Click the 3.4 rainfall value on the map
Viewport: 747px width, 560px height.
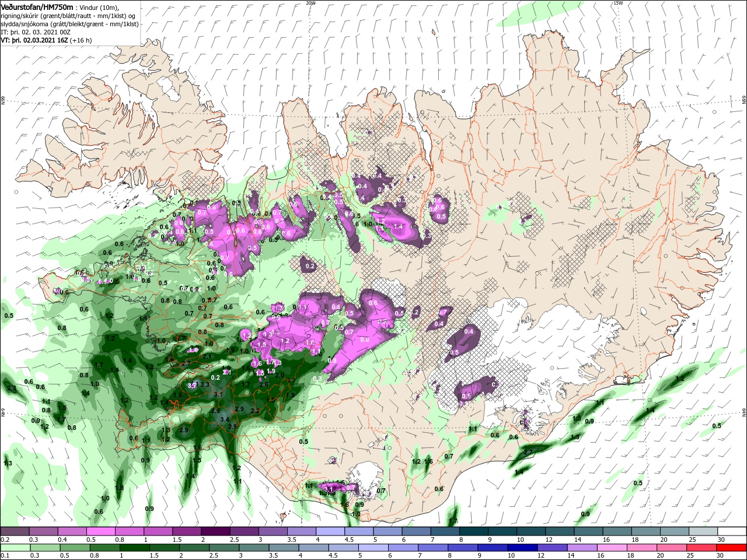tap(224, 419)
